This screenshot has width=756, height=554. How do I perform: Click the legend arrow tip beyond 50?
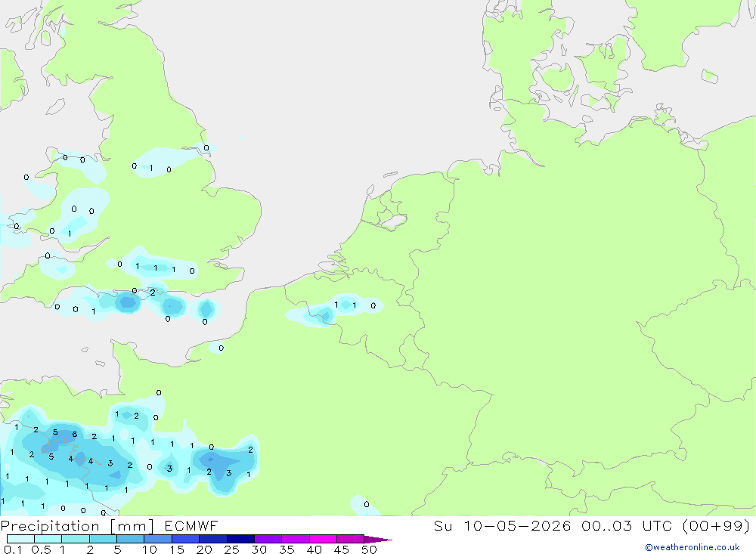379,539
